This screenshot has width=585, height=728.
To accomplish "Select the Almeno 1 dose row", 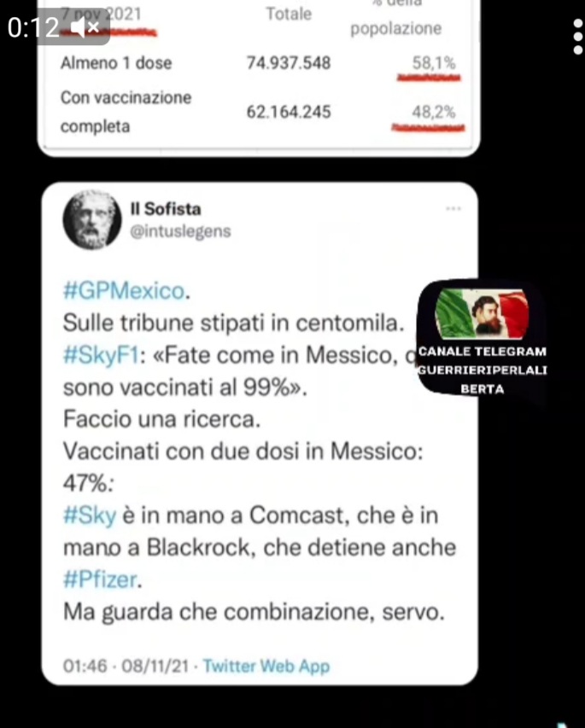I will [259, 63].
